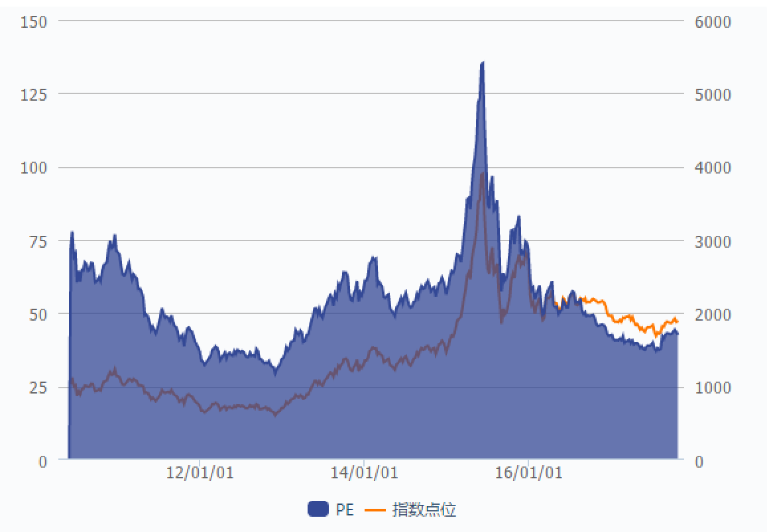
Task: Click the 50 label on left axis
Action: (x=38, y=315)
